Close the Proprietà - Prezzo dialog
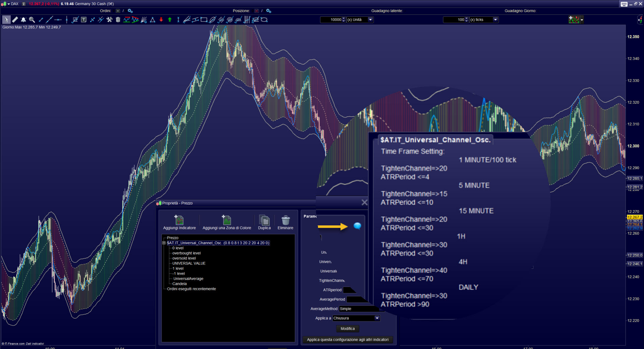The image size is (644, 349). [x=365, y=203]
